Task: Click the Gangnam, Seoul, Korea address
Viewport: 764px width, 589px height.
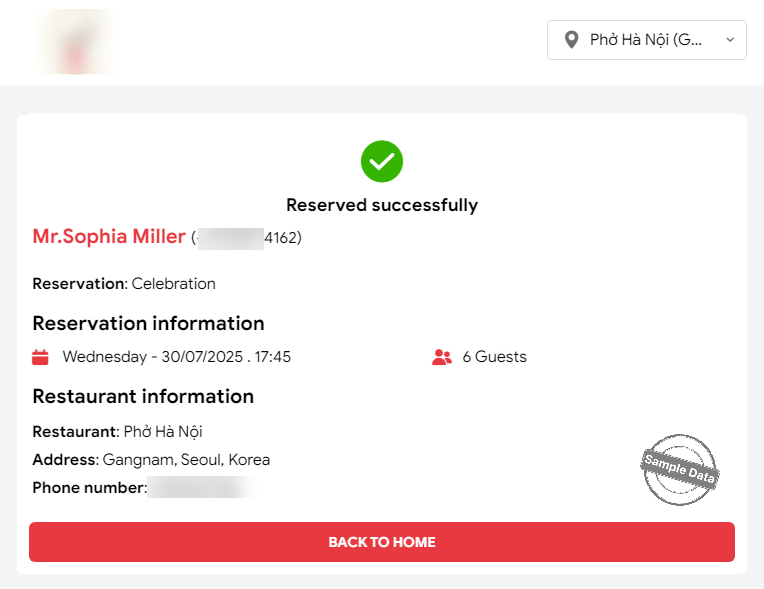Action: coord(186,460)
